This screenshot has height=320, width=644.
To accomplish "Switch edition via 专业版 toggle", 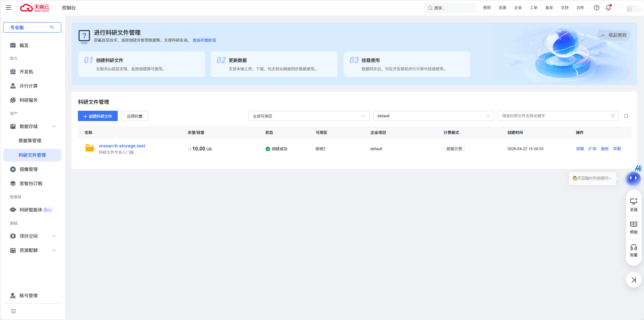I will pyautogui.click(x=32, y=27).
